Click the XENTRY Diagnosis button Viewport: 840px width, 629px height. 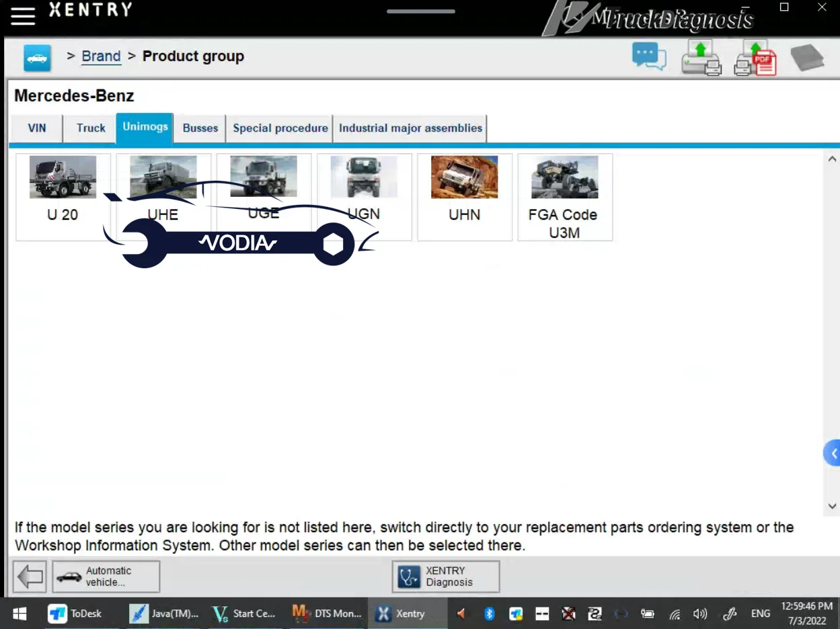tap(446, 577)
